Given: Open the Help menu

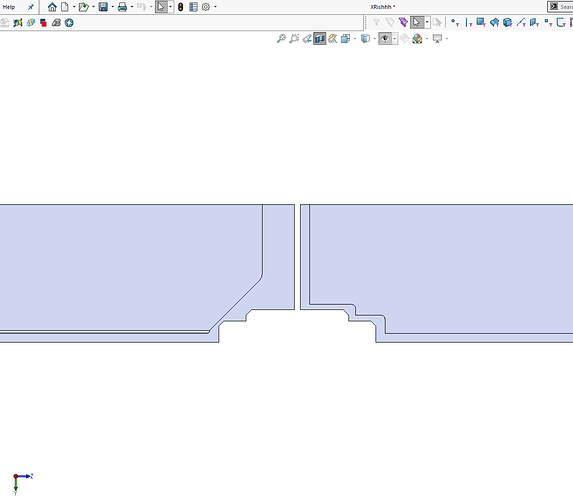Looking at the screenshot, I should [x=9, y=7].
